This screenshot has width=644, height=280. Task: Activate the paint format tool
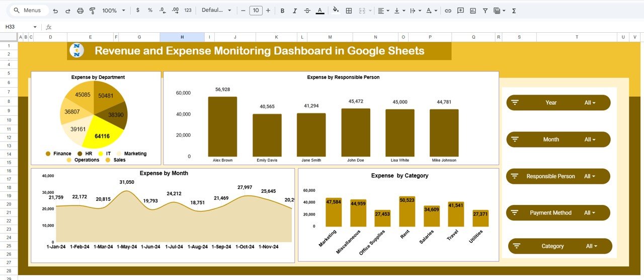tap(92, 11)
